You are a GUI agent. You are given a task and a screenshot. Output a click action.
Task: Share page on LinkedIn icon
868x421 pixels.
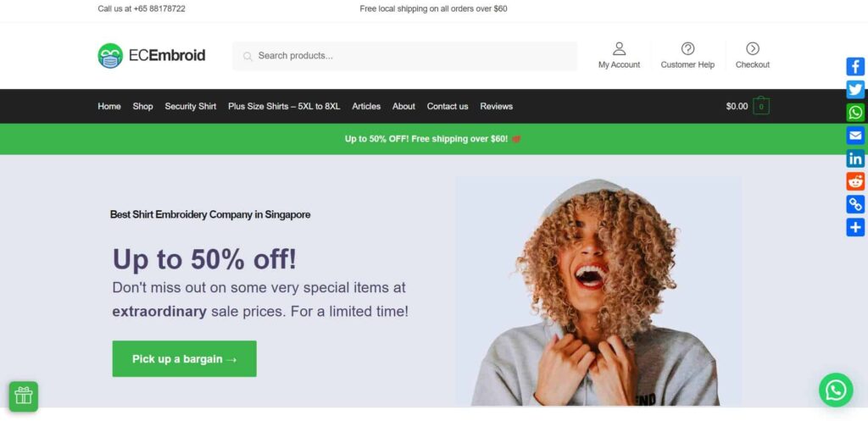point(855,158)
